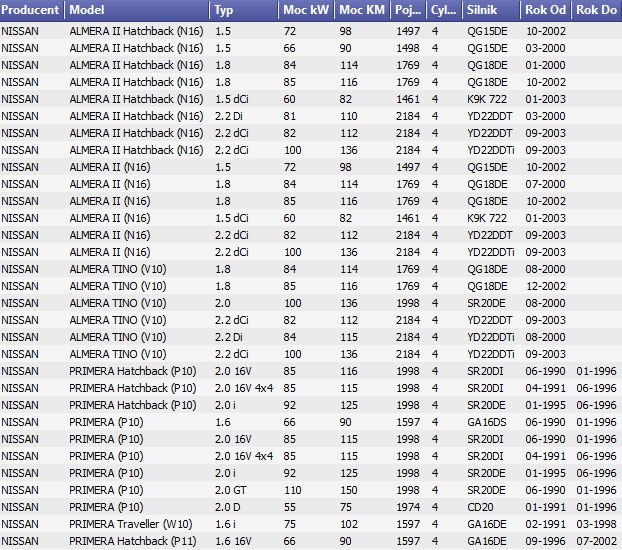Viewport: 622px width, 550px height.
Task: Select 110 kW value in PRIMERA 2.0 GT row
Action: pos(293,490)
